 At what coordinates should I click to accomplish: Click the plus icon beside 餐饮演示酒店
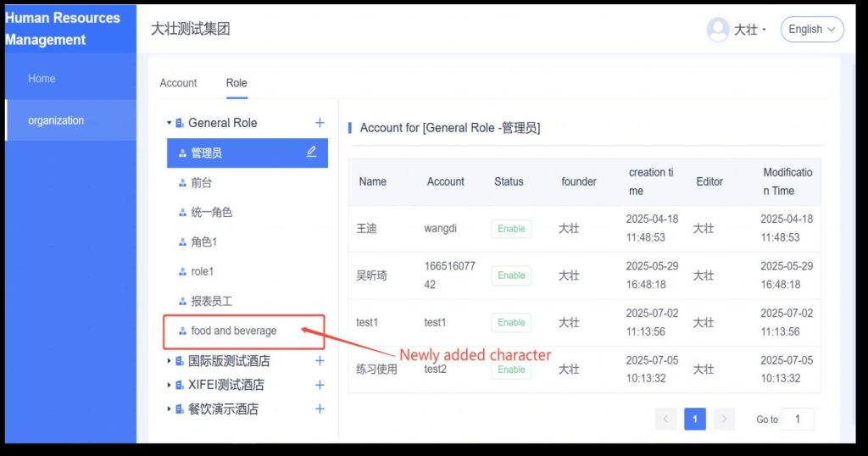pos(320,409)
